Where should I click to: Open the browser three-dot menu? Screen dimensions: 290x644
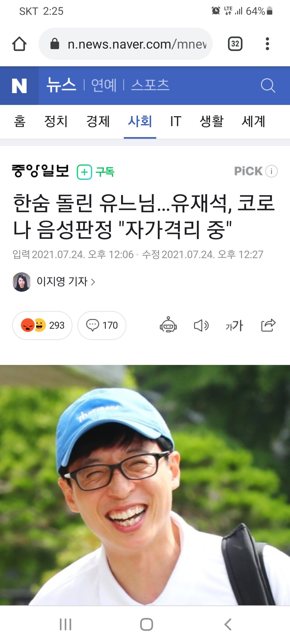267,44
